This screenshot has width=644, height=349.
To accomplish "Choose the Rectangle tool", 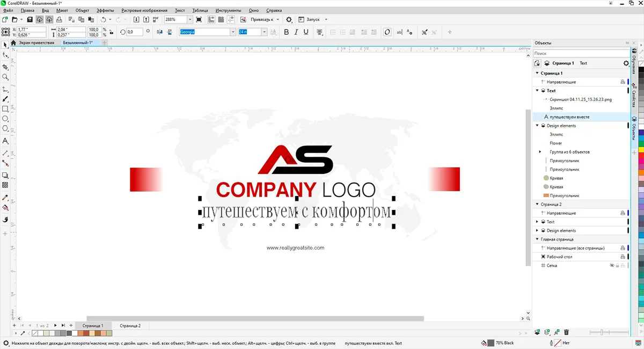I will (x=5, y=108).
